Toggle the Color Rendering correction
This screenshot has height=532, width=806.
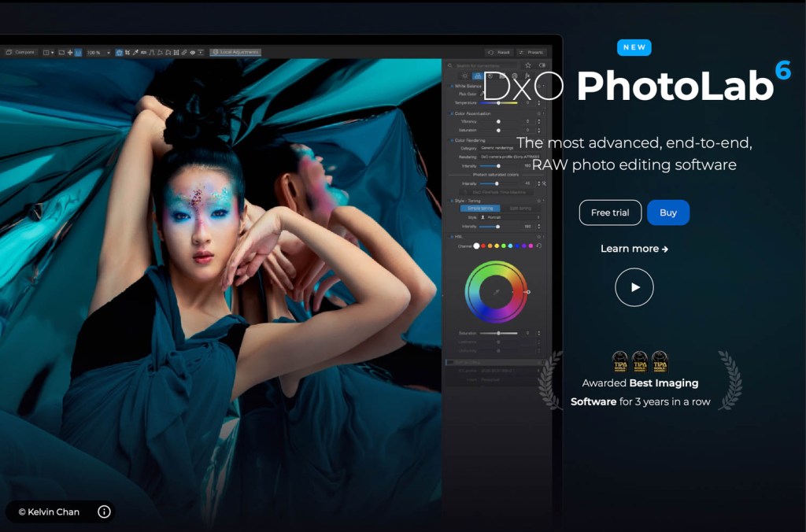pyautogui.click(x=452, y=140)
